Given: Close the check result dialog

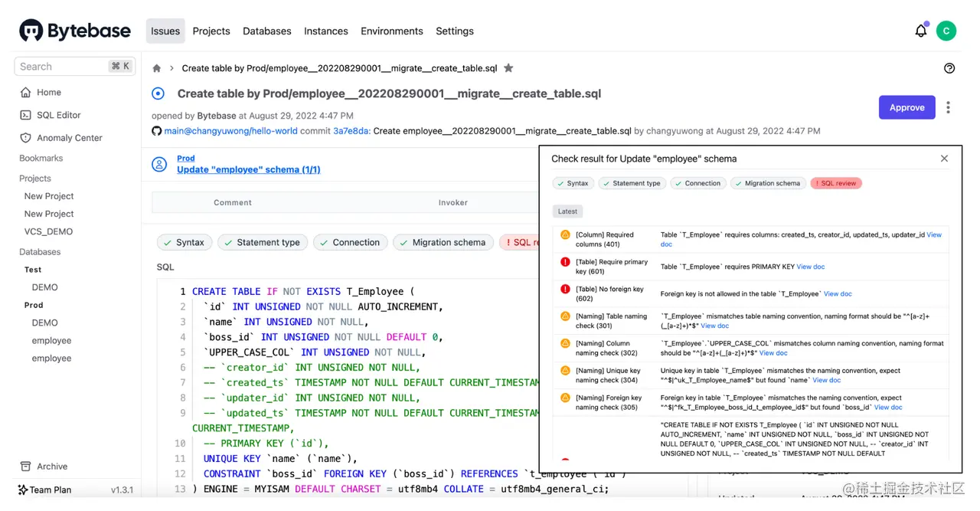Looking at the screenshot, I should point(944,159).
